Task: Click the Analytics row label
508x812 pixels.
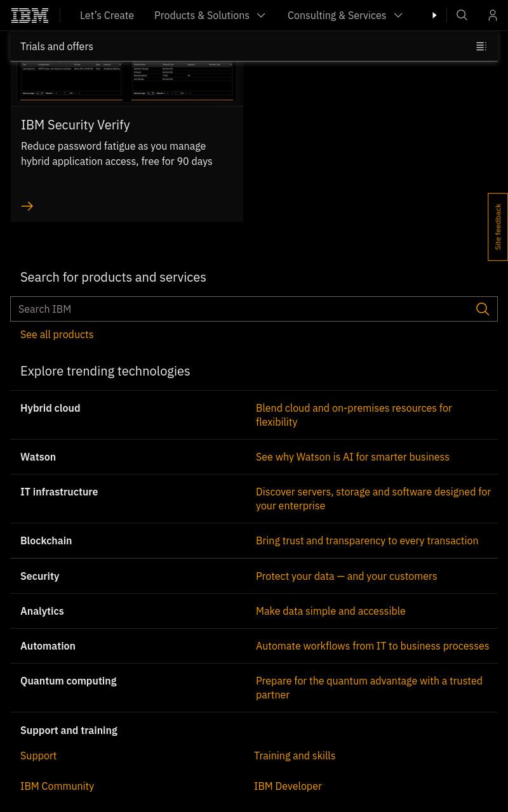Action: click(42, 611)
